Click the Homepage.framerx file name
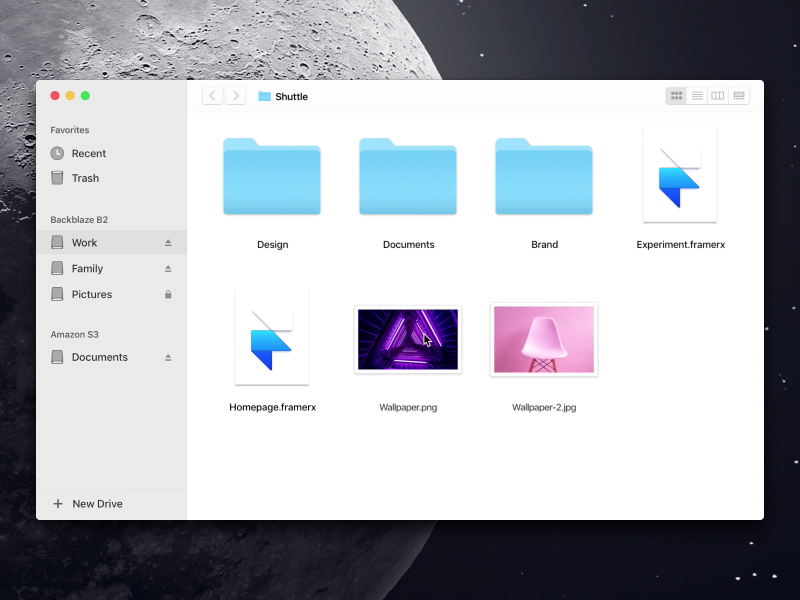The image size is (800, 600). 272,407
